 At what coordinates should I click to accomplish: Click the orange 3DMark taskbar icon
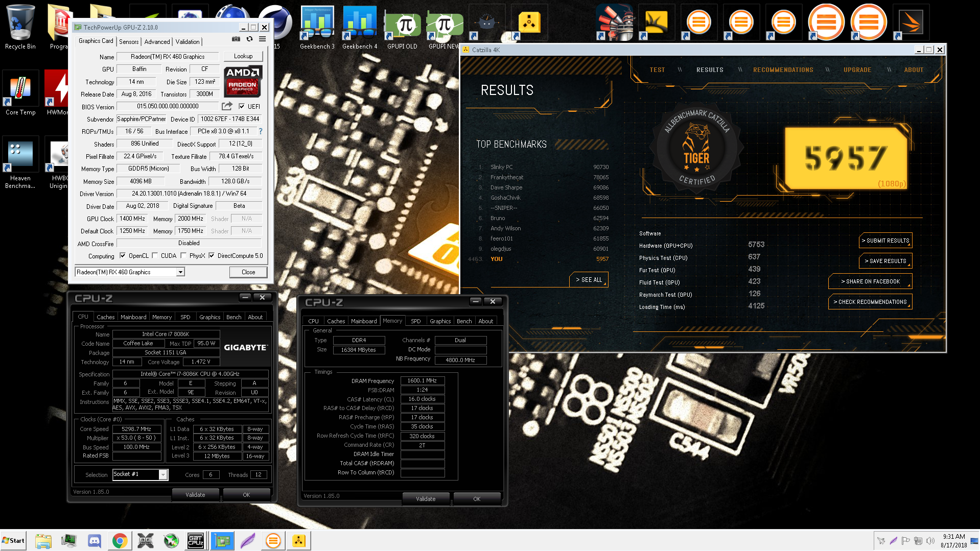pyautogui.click(x=273, y=540)
